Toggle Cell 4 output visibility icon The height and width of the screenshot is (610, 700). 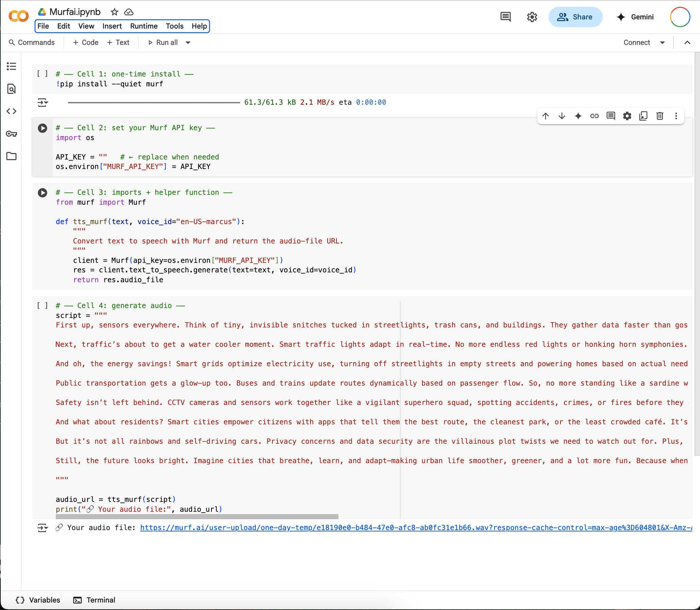point(43,528)
